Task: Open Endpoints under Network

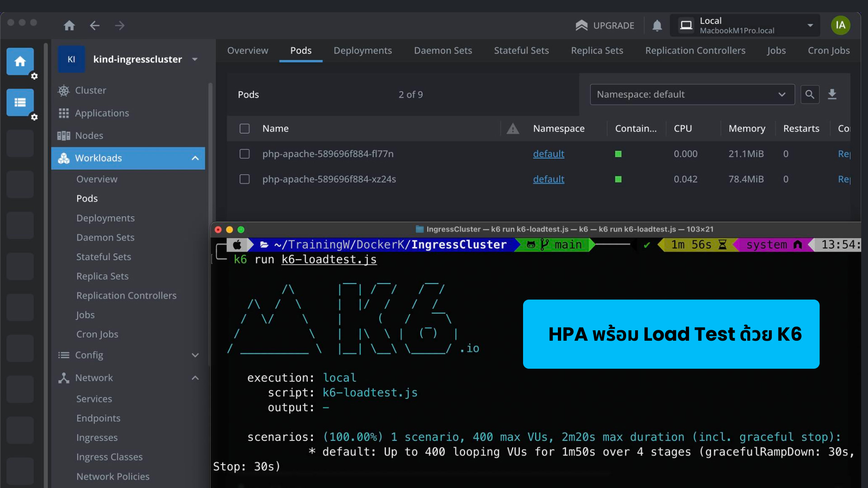Action: tap(98, 418)
